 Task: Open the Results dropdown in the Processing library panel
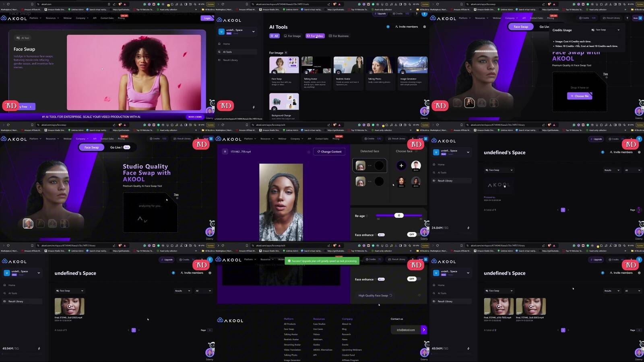[x=611, y=170]
